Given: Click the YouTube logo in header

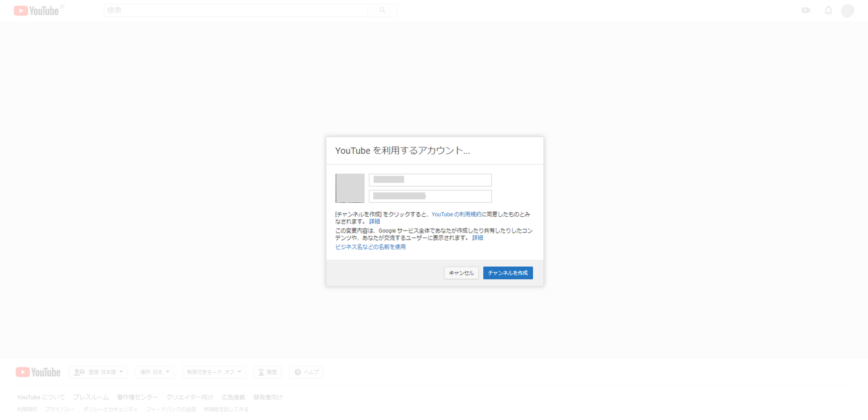Looking at the screenshot, I should (x=37, y=10).
